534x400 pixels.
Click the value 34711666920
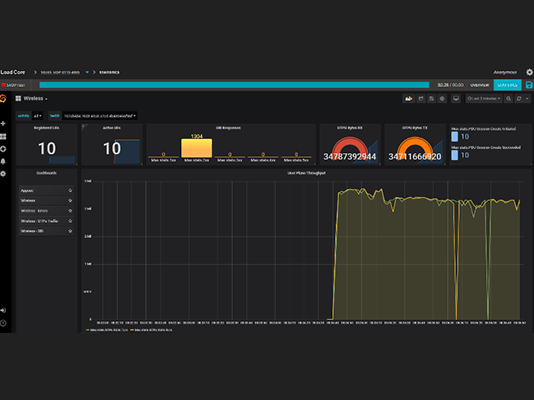coord(415,157)
